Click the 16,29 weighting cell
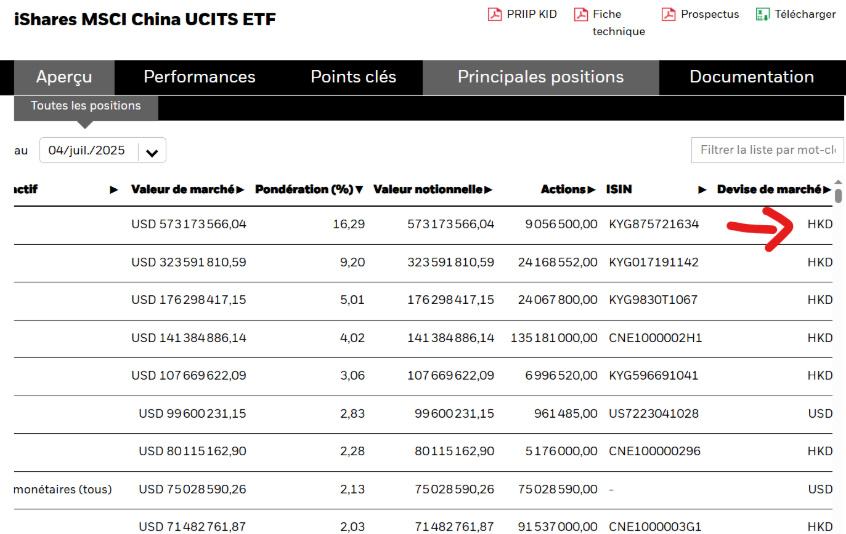 [x=349, y=224]
